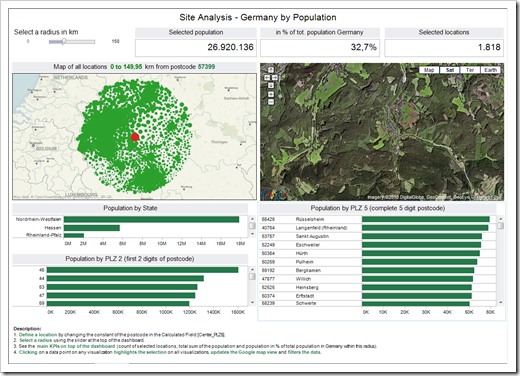Image resolution: width=520 pixels, height=376 pixels.
Task: Click the 'Define a location' description text
Action: click(38, 335)
